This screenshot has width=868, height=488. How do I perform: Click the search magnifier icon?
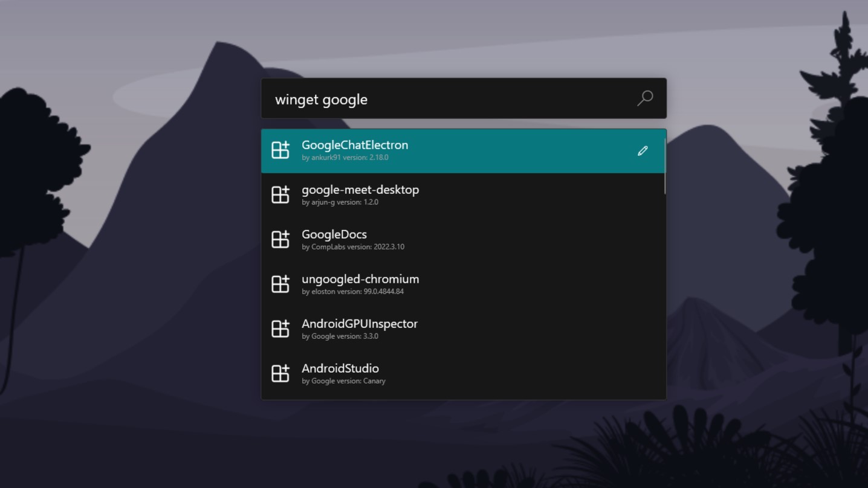click(x=645, y=98)
